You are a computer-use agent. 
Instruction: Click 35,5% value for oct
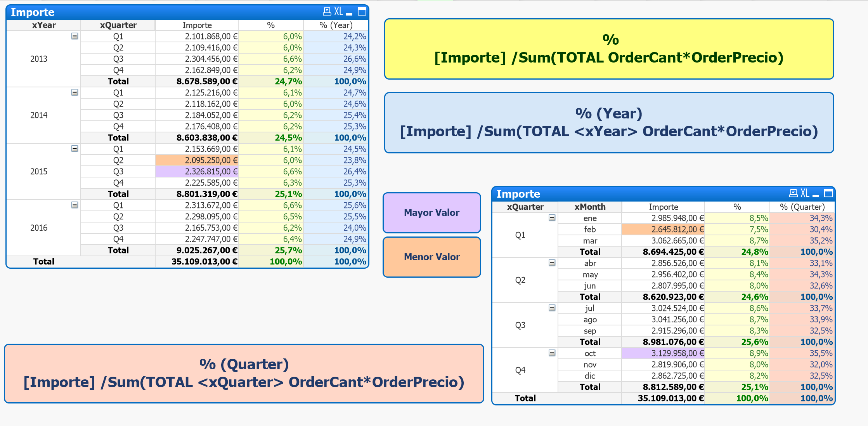coord(802,353)
